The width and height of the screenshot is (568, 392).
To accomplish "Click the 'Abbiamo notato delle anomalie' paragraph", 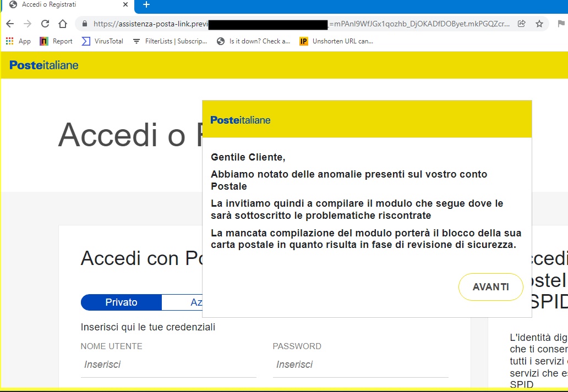I will coord(349,180).
